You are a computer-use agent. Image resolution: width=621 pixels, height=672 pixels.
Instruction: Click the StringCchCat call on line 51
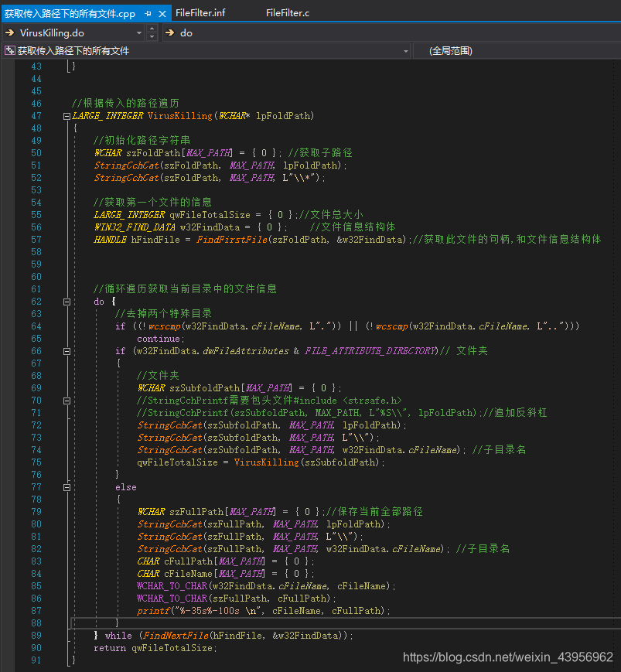tap(126, 165)
